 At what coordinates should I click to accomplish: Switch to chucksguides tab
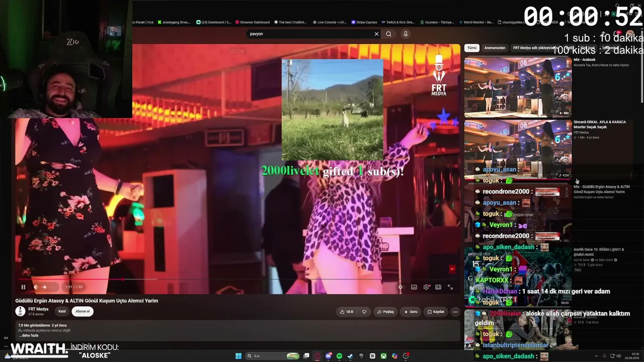(x=511, y=22)
